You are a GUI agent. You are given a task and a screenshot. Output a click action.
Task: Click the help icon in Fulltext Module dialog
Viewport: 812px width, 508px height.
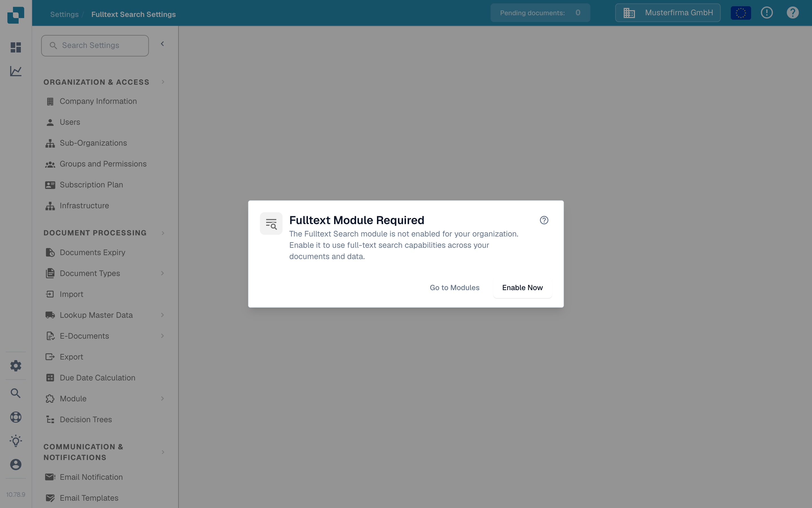544,220
